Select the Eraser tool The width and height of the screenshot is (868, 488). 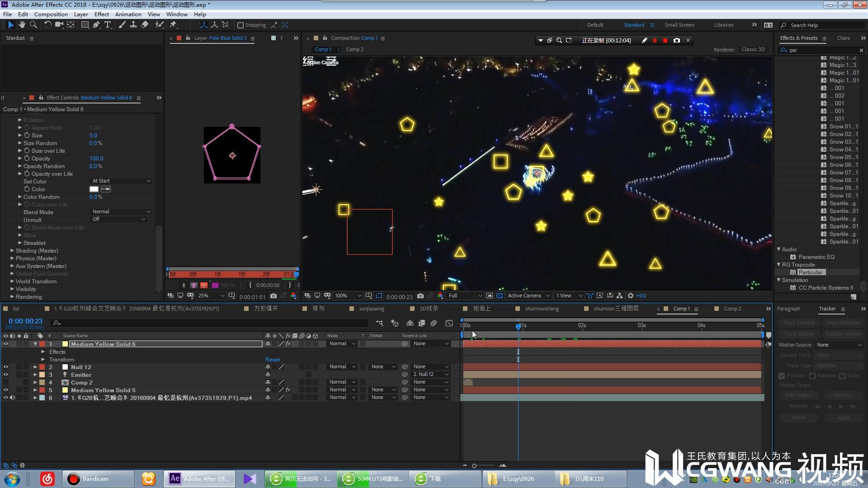point(145,25)
